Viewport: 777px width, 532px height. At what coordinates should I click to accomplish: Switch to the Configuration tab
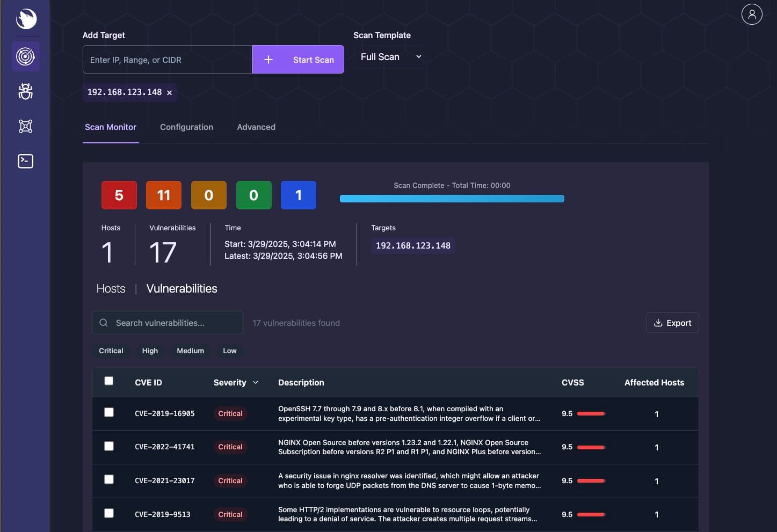[x=186, y=127]
